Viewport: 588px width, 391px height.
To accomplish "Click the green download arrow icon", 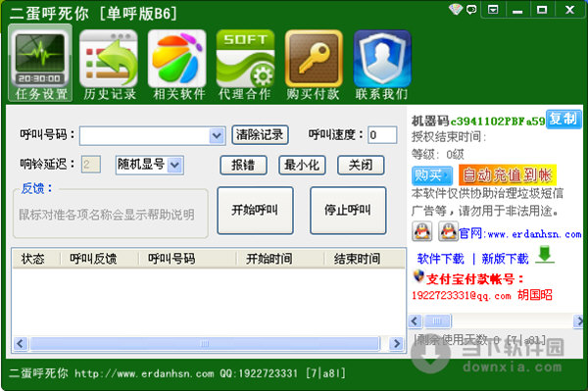I will click(x=545, y=255).
